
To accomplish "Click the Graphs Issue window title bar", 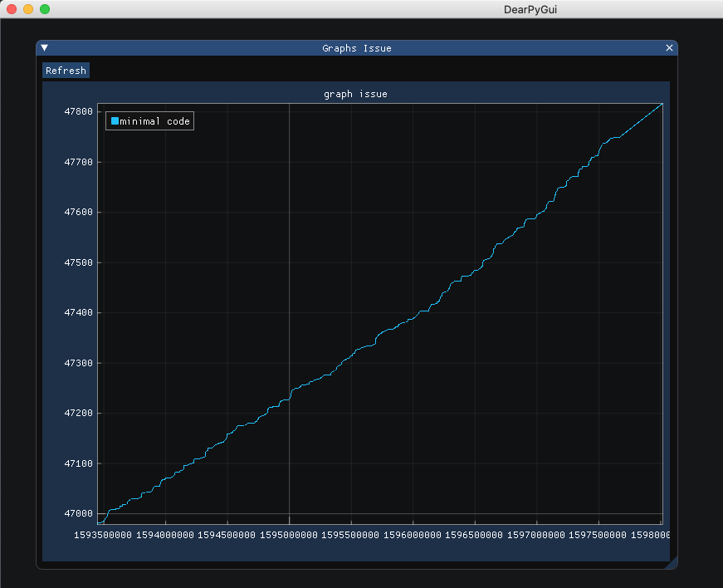I will click(357, 47).
